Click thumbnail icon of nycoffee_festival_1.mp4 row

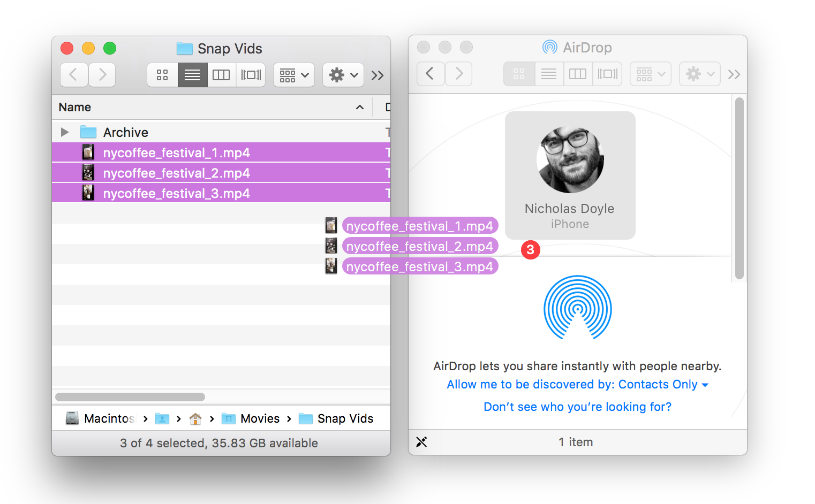[x=88, y=152]
